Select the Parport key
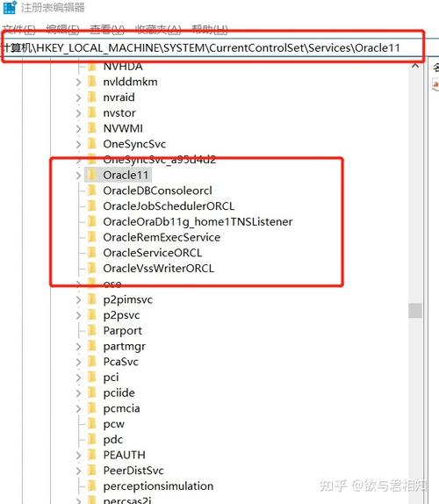 coord(122,331)
